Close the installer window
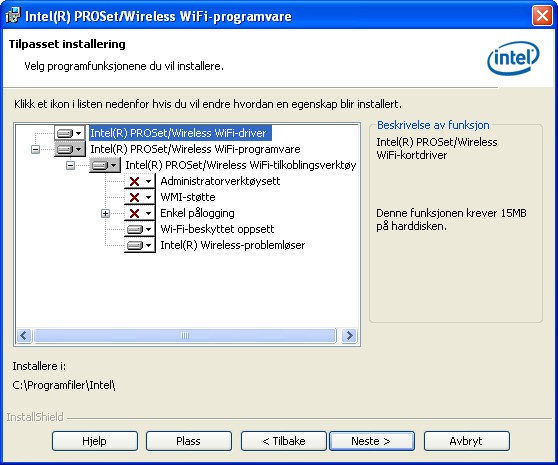This screenshot has width=558, height=465. click(x=542, y=16)
